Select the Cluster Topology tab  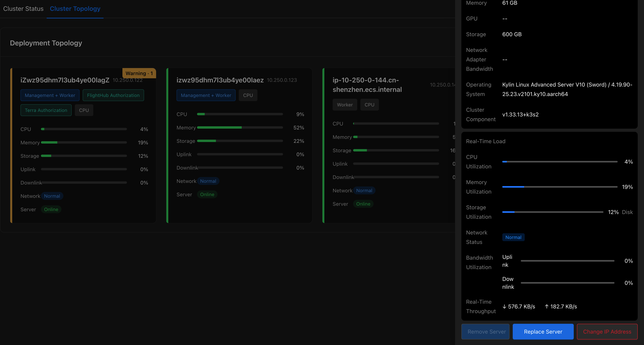75,9
